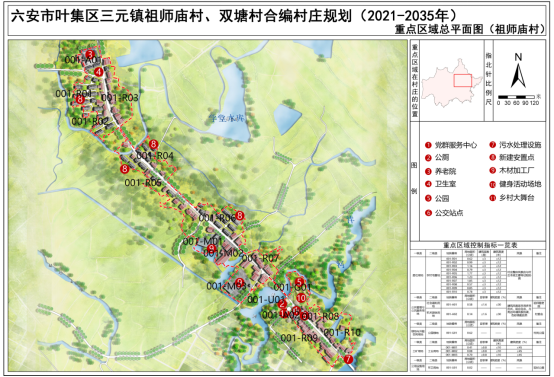
Task: Select legend icon 3 for 养老院
Action: click(x=428, y=171)
